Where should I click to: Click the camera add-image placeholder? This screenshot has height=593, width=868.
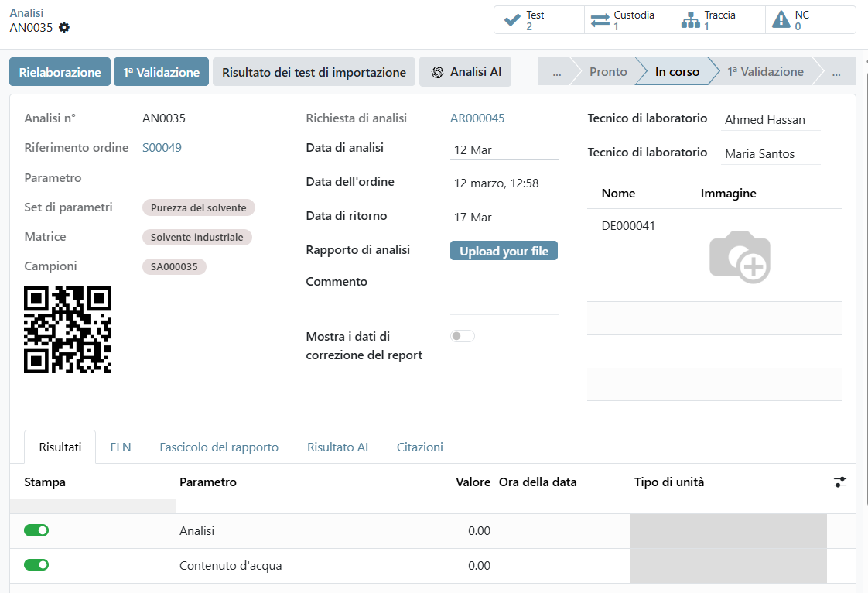[740, 256]
